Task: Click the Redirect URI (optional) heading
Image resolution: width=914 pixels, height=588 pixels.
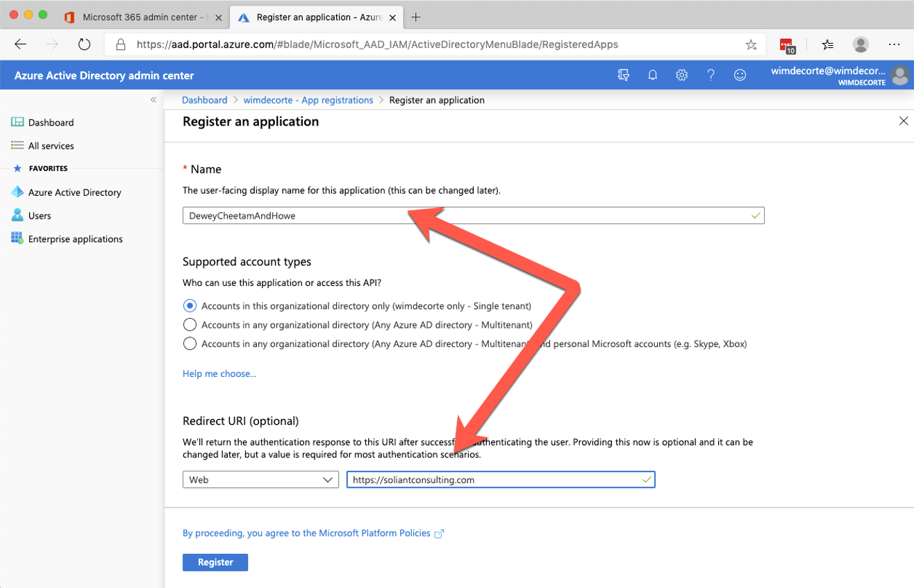Action: (x=240, y=421)
